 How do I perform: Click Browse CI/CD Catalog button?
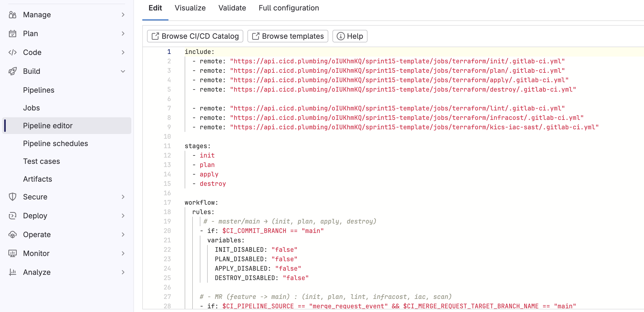[195, 36]
